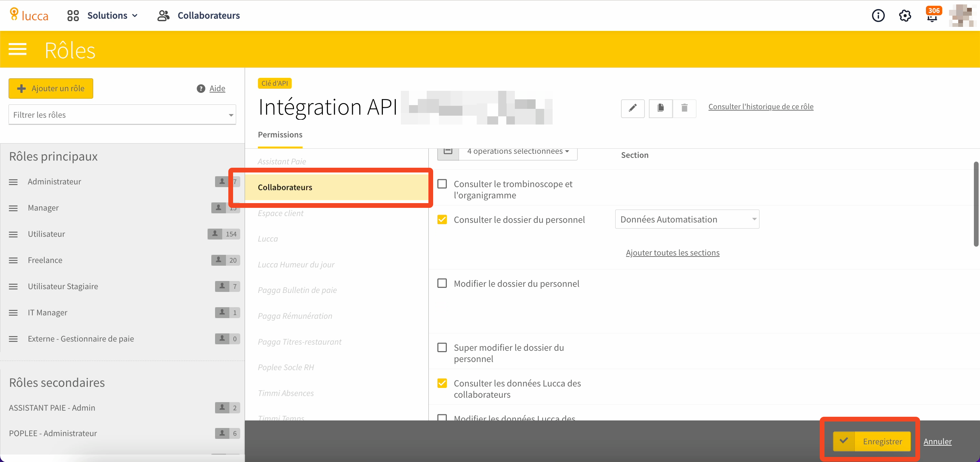Click the permissions panel vertical scrollbar
This screenshot has width=980, height=462.
tap(976, 204)
